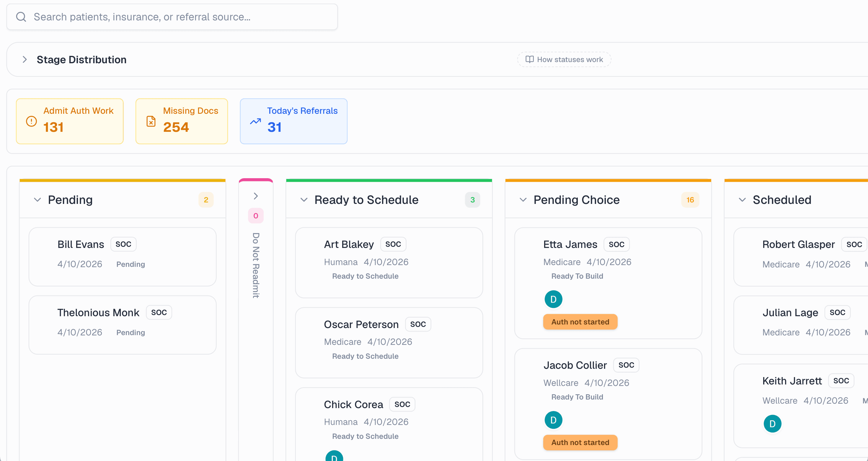868x461 pixels.
Task: Click Keith Jarrett's D assignee avatar
Action: click(x=772, y=423)
